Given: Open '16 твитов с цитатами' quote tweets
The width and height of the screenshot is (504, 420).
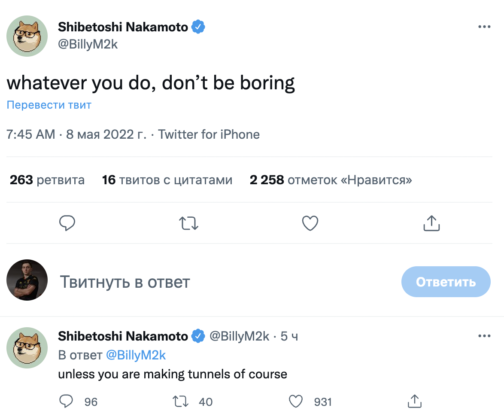Looking at the screenshot, I should click(167, 180).
